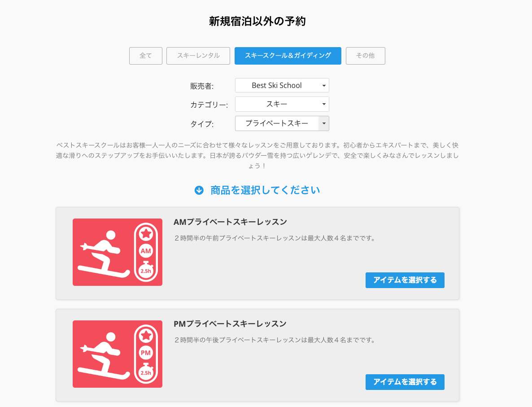Open the 販売者 Best Ski School dropdown
532x407 pixels.
click(282, 86)
